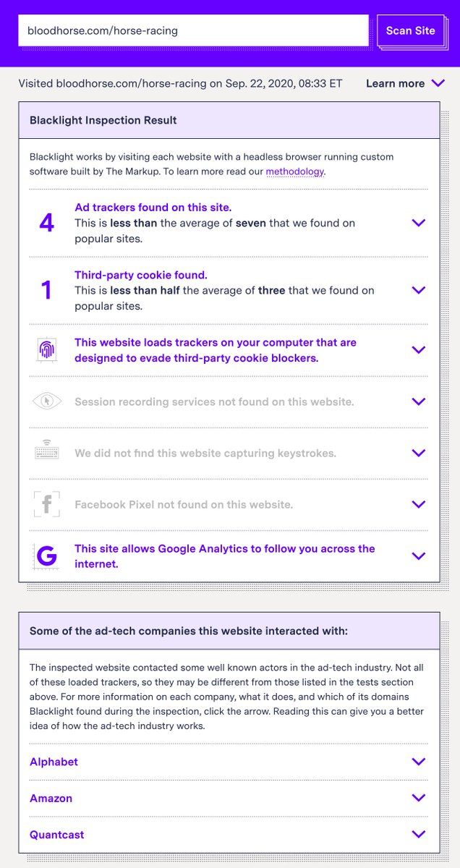Expand the Alphabet company details
The image size is (460, 868).
coord(418,762)
